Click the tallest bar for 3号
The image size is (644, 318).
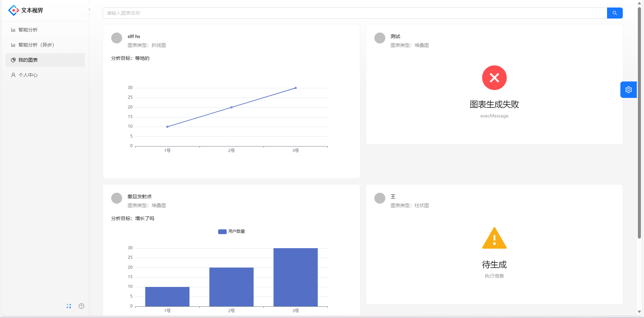click(x=296, y=277)
